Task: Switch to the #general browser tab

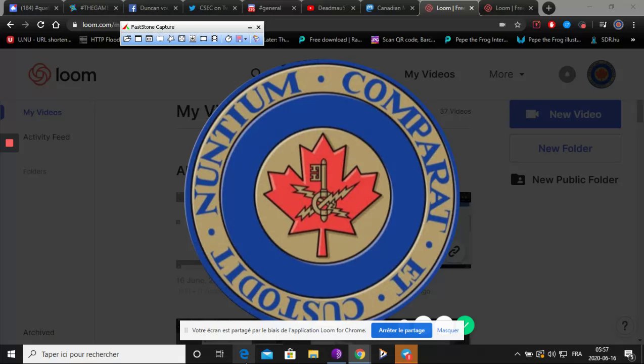Action: tap(270, 8)
